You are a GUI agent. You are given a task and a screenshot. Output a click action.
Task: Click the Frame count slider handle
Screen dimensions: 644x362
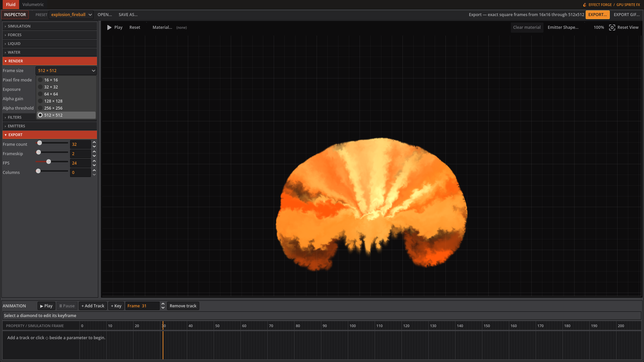tap(40, 143)
